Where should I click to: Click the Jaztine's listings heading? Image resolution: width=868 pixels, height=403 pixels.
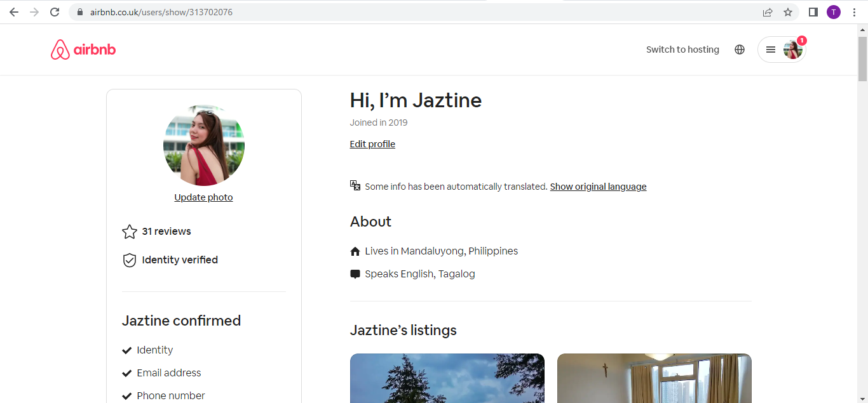[403, 331]
